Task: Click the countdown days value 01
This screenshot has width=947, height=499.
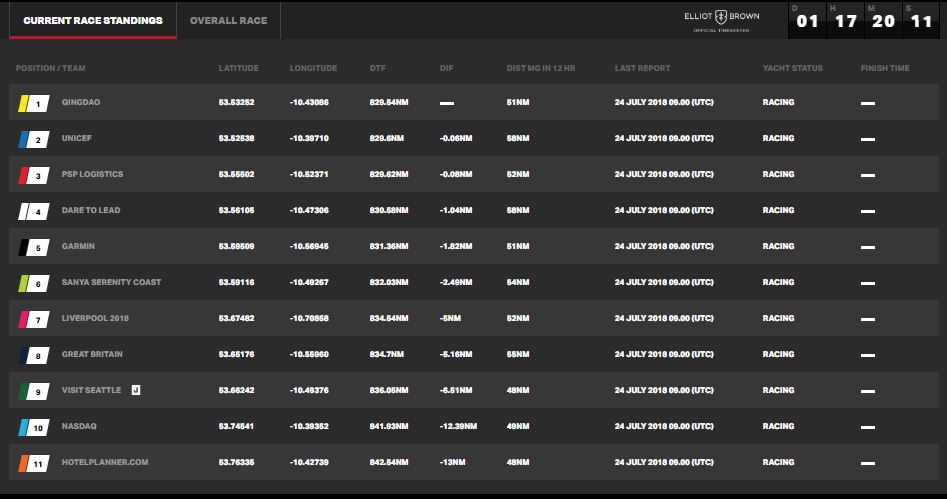Action: (807, 22)
